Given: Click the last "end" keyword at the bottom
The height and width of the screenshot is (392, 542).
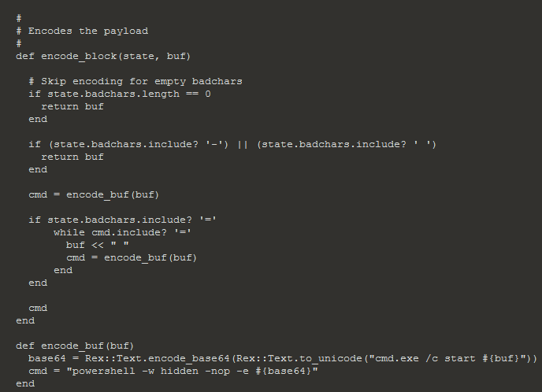Looking at the screenshot, I should [x=24, y=383].
